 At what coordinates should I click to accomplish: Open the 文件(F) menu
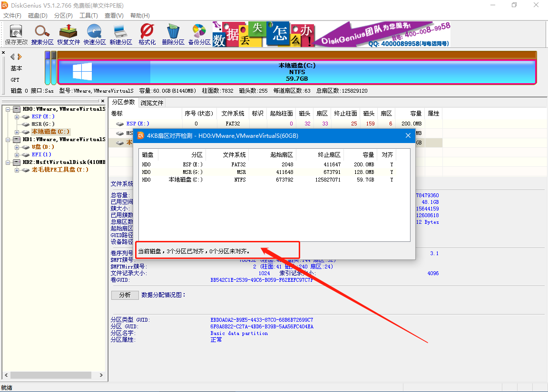tap(12, 15)
